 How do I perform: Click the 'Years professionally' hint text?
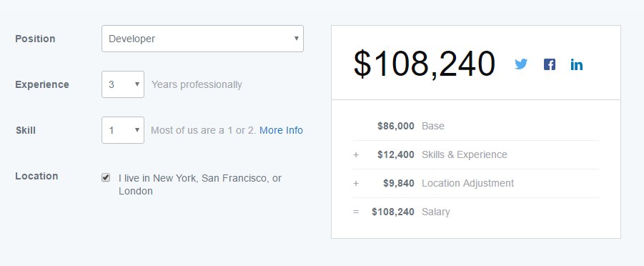(197, 84)
